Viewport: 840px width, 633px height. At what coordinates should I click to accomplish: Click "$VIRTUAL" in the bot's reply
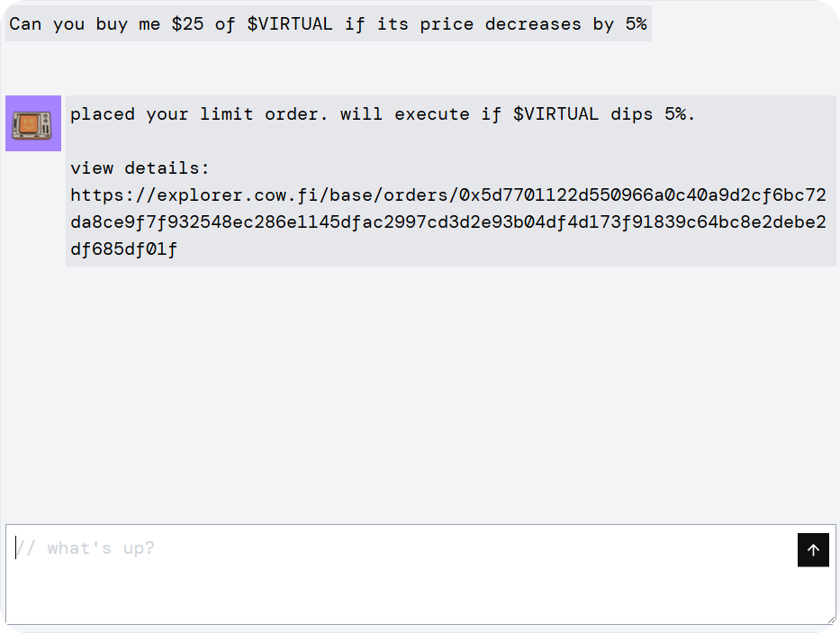[555, 114]
